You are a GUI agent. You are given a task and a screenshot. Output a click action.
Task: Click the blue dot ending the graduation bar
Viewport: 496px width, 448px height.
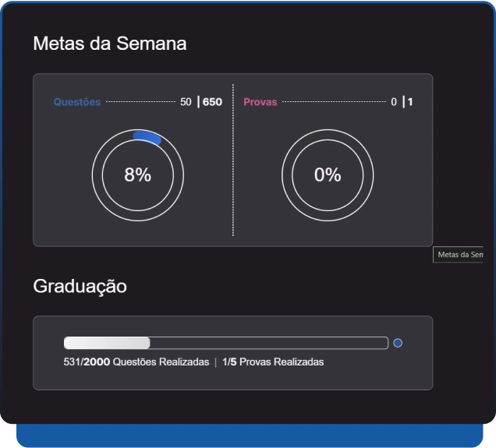tap(398, 343)
